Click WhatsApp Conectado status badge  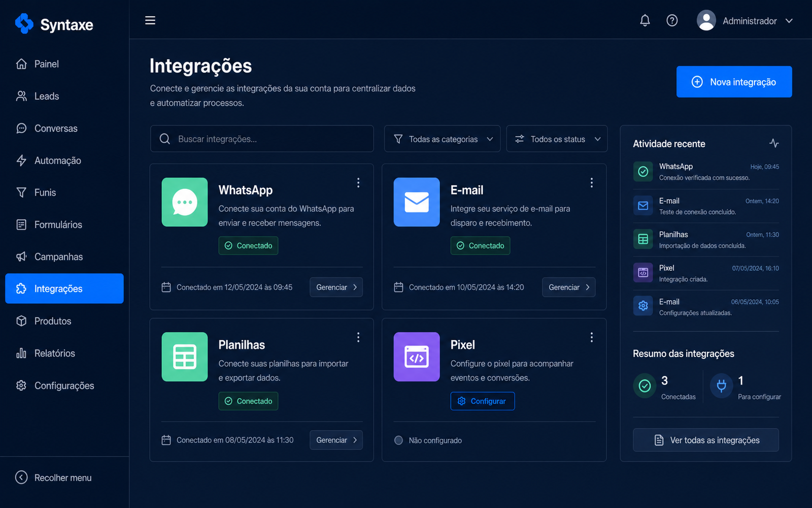click(248, 245)
